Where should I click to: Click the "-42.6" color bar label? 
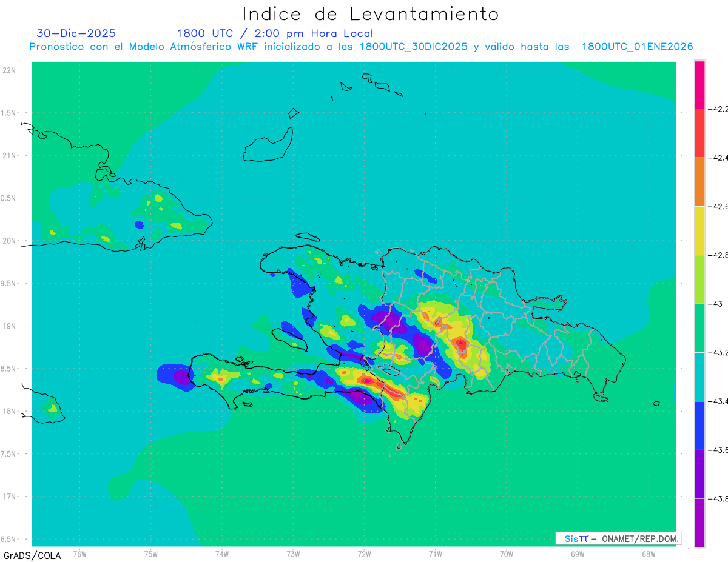click(718, 207)
